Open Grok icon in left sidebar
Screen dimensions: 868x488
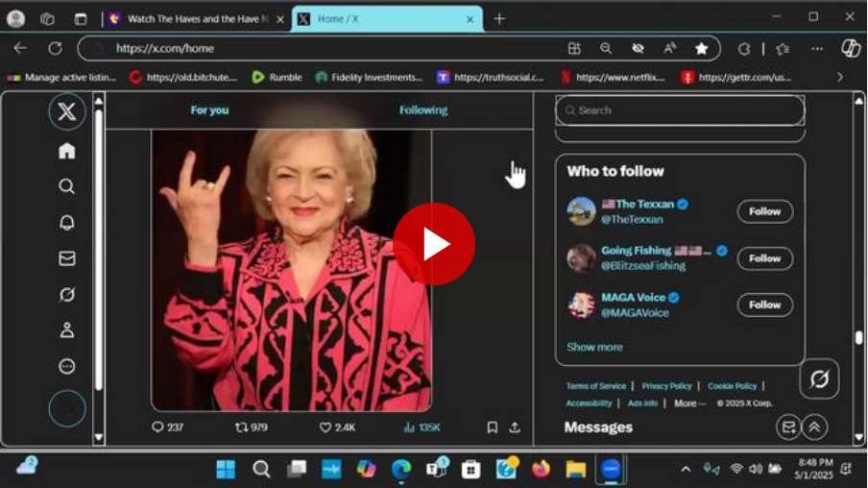[x=66, y=295]
